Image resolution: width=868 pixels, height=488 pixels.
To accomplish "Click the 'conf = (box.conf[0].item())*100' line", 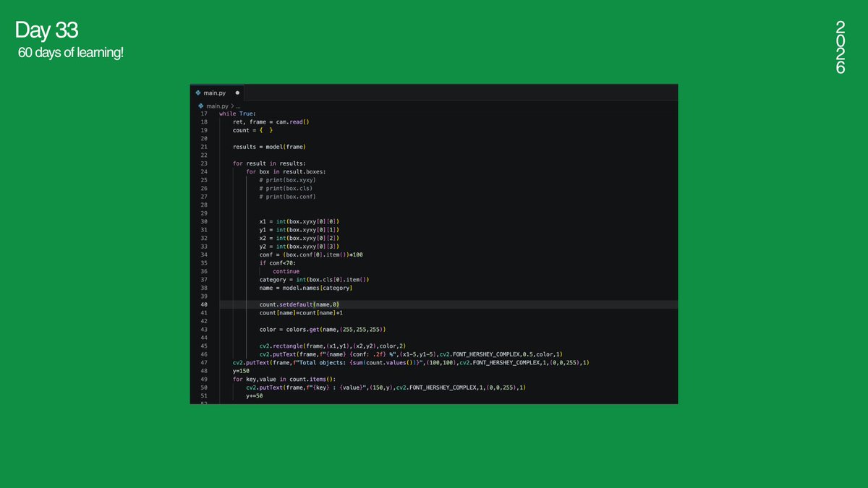I will [x=311, y=254].
